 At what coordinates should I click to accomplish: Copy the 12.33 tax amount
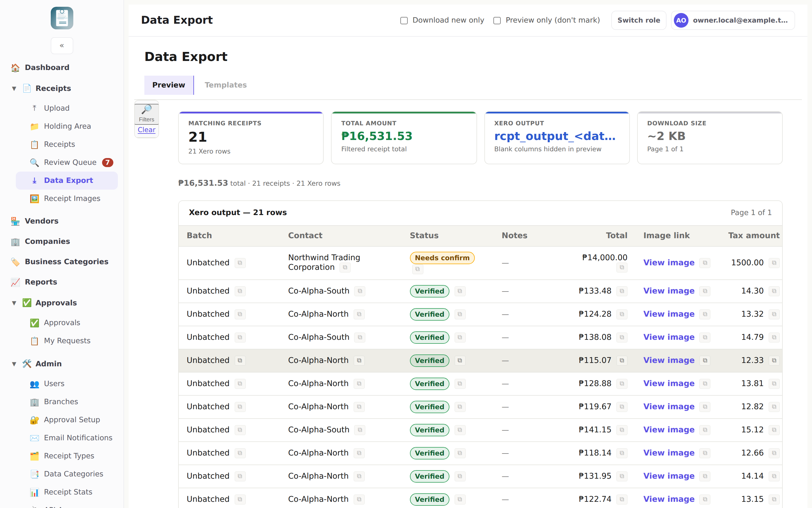pyautogui.click(x=774, y=360)
